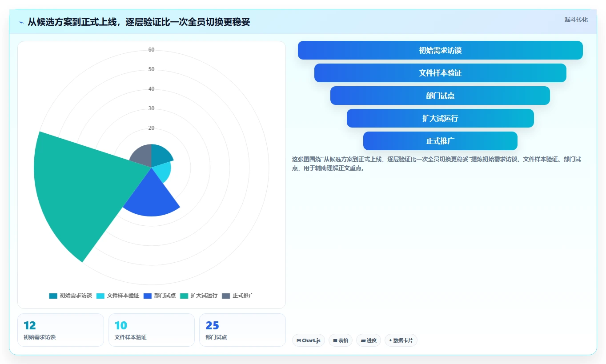Image resolution: width=606 pixels, height=364 pixels.
Task: Toggle 正式推广 legend swatch
Action: (226, 296)
